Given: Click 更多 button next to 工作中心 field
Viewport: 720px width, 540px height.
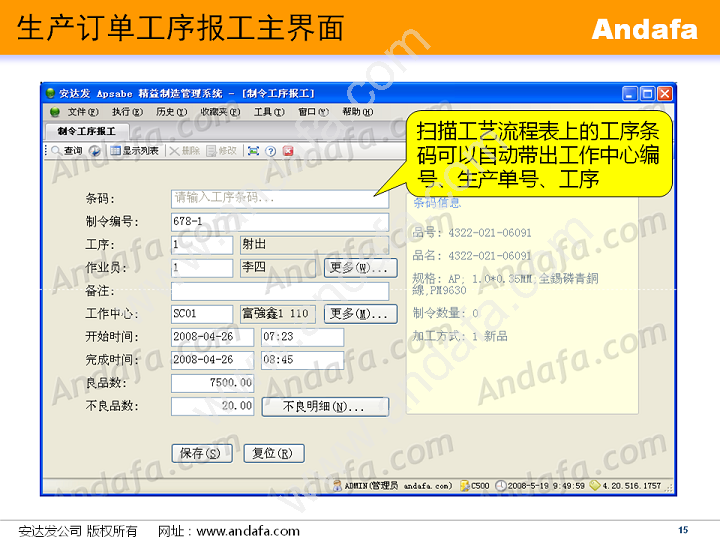Looking at the screenshot, I should pos(359,314).
